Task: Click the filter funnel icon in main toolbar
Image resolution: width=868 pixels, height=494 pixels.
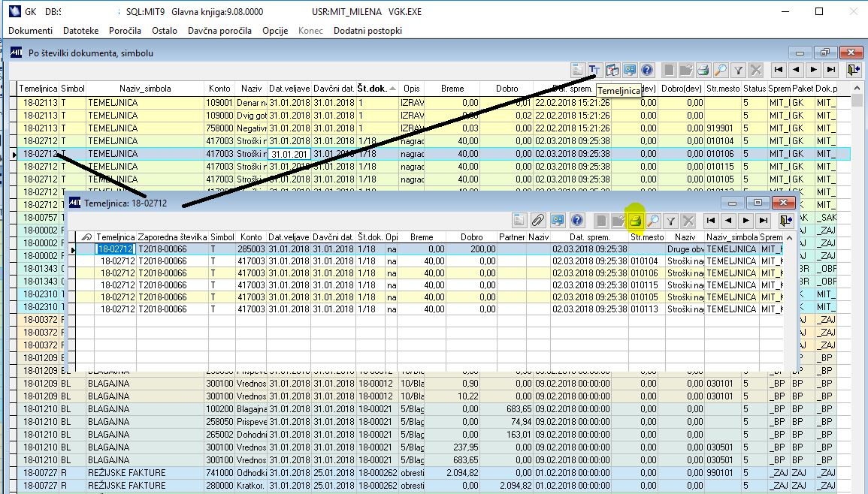Action: pos(738,70)
